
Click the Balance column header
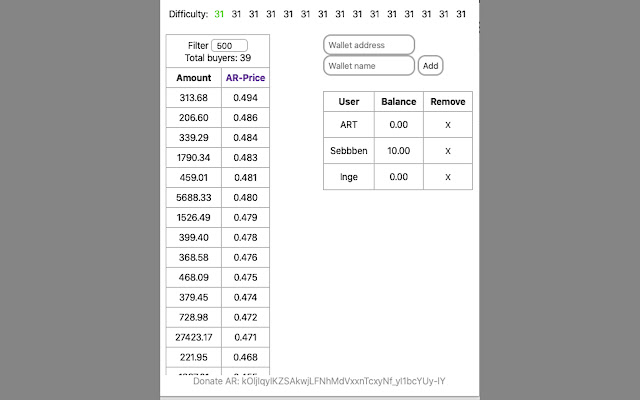(399, 102)
